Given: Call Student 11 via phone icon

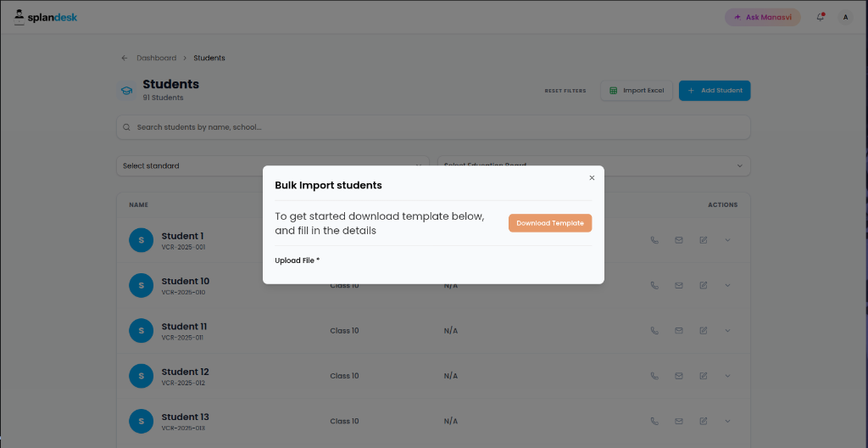Looking at the screenshot, I should pos(654,330).
